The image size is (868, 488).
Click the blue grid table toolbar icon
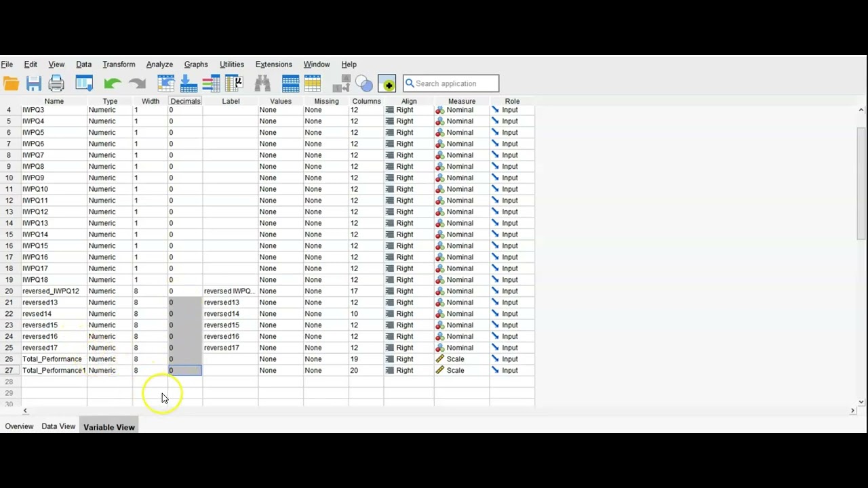290,83
